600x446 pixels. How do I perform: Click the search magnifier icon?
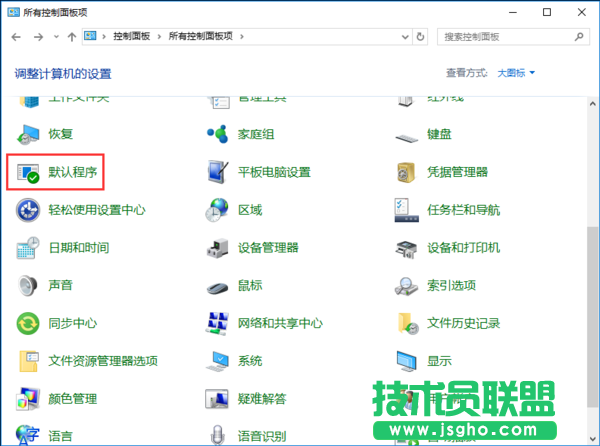[x=579, y=37]
